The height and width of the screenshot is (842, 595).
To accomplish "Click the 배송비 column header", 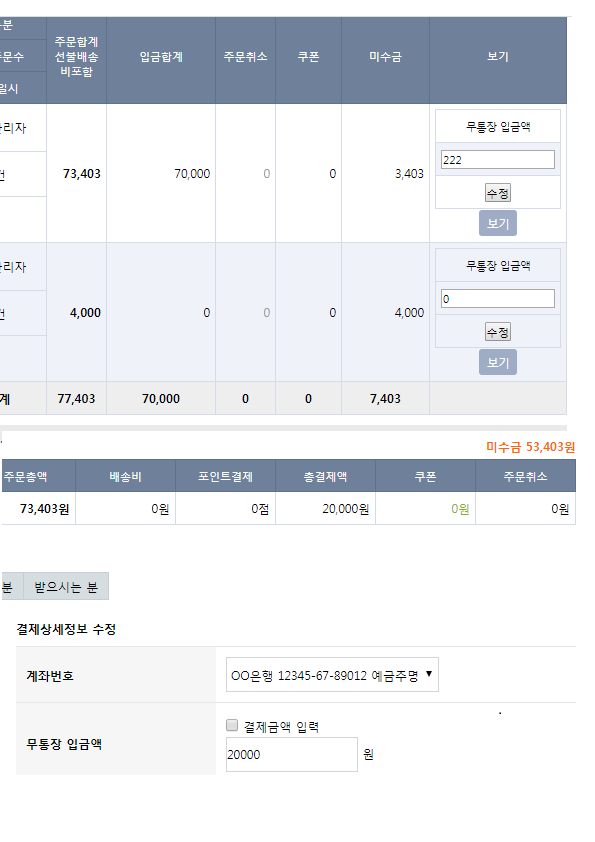I will (x=126, y=476).
